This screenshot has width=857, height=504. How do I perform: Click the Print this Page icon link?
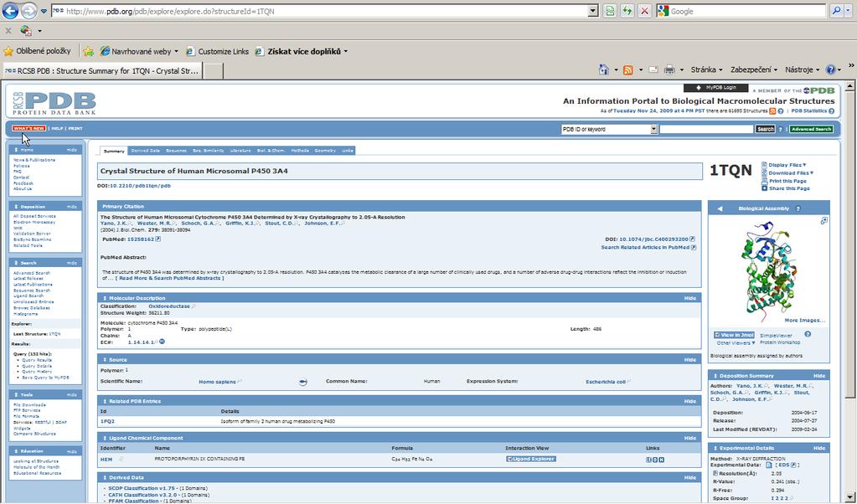(764, 181)
